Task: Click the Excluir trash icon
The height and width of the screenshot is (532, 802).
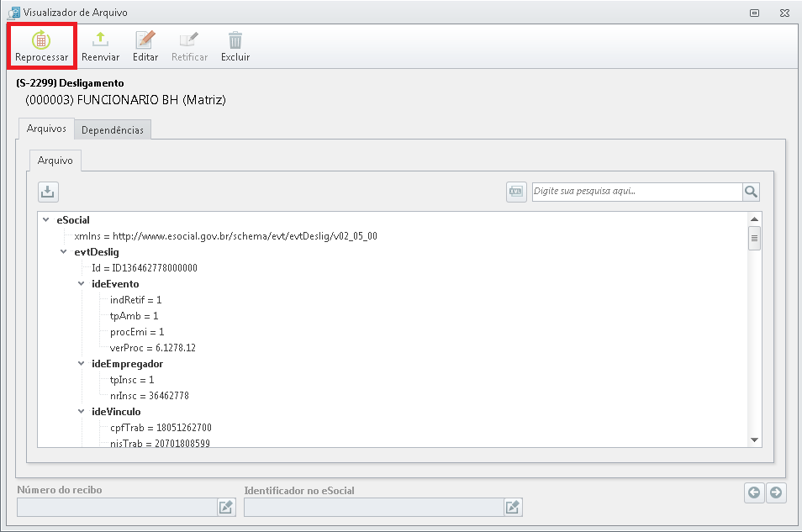Action: (235, 40)
